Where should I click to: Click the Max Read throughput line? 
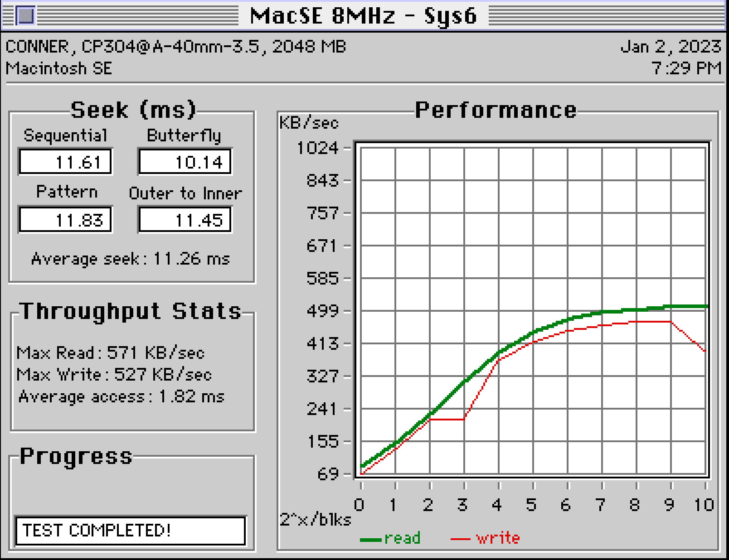point(111,352)
